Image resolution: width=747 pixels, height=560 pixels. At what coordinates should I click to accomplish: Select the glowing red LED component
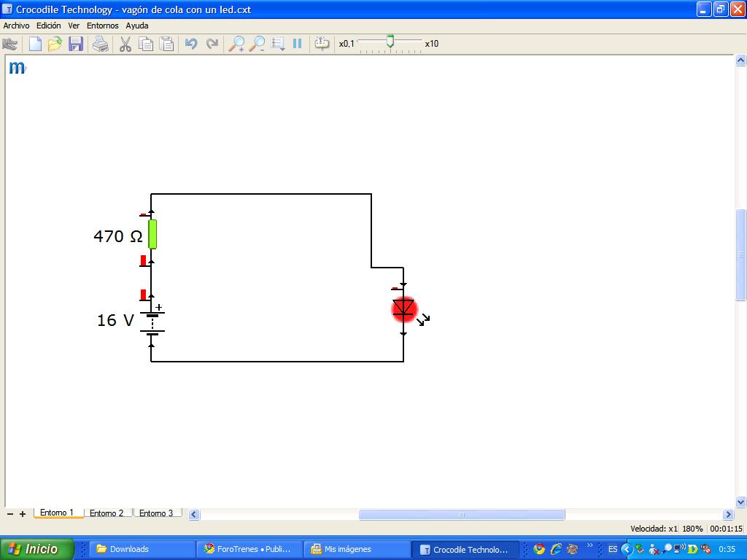pyautogui.click(x=404, y=309)
